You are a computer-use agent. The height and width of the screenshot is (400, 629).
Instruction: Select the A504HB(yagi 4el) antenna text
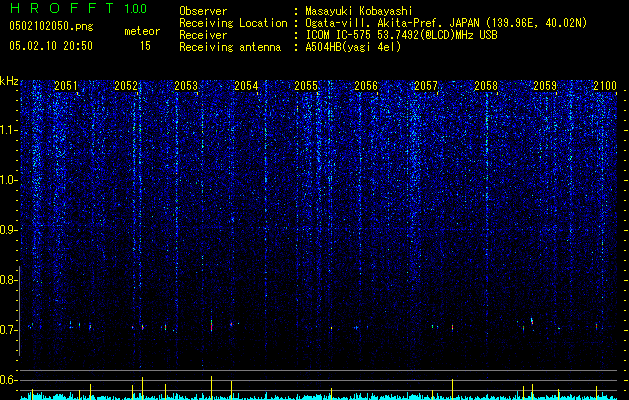click(353, 47)
